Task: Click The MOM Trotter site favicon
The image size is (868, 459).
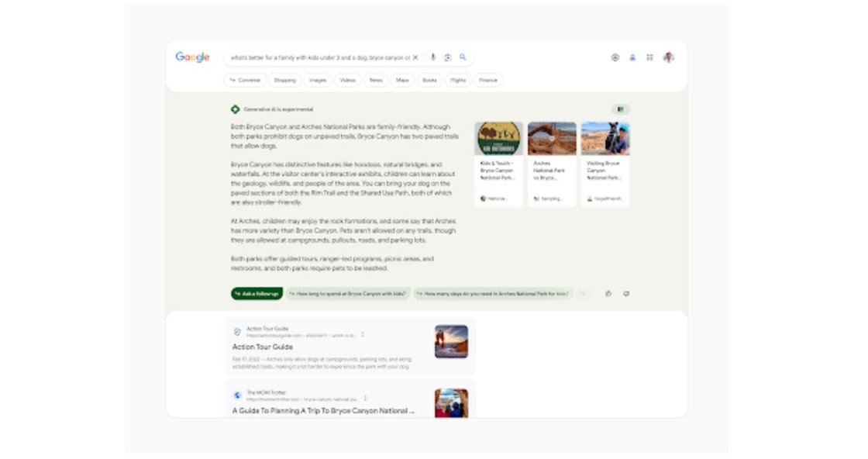Action: point(237,395)
